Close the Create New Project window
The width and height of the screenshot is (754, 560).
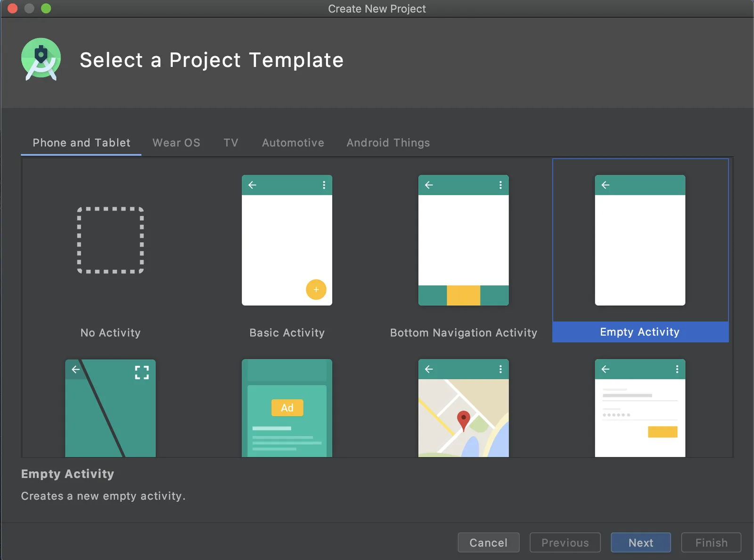pyautogui.click(x=13, y=8)
